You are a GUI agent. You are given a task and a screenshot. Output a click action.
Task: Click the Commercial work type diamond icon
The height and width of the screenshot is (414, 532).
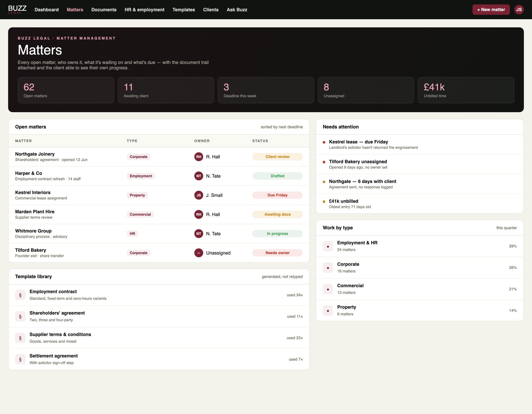(x=328, y=289)
